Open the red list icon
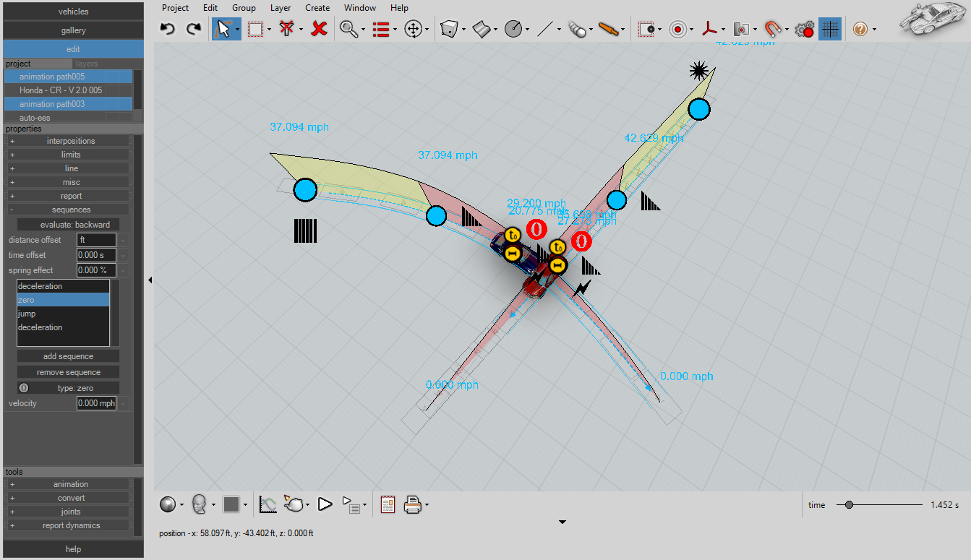This screenshot has width=971, height=560. [x=381, y=30]
